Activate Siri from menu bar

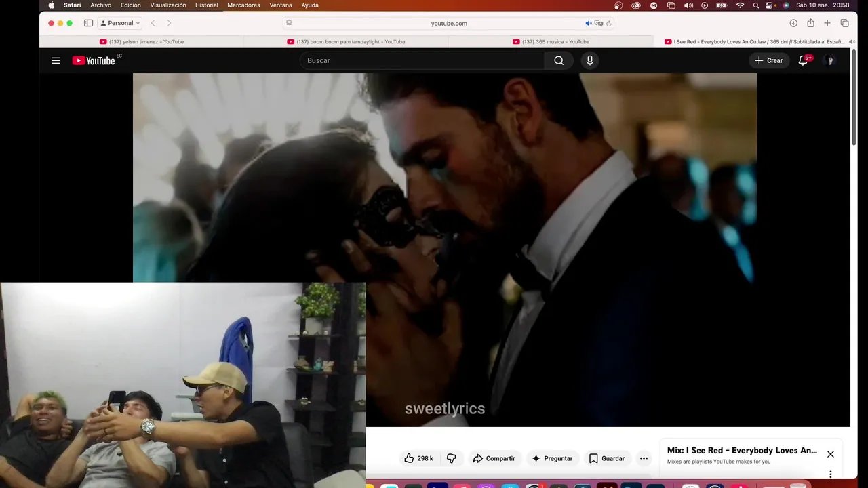coord(786,5)
